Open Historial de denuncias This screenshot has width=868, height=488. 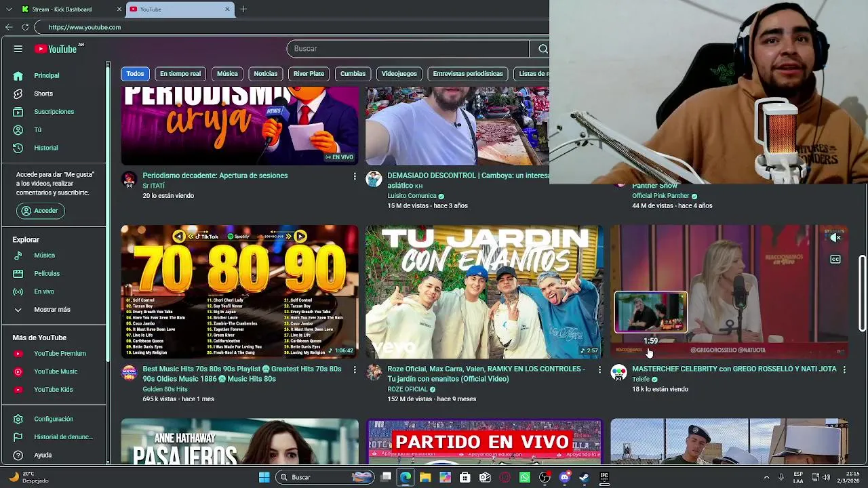(54, 437)
